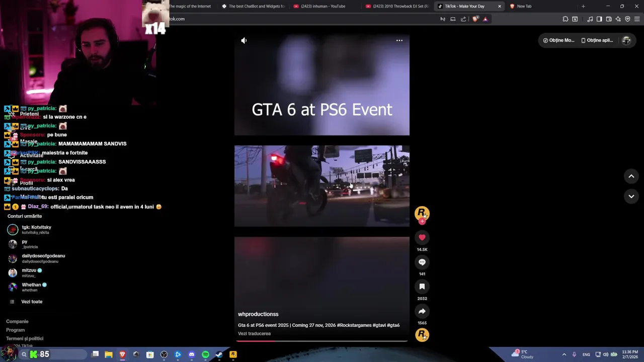Toggle the browser sidebar panel icon
The image size is (644, 362).
(x=599, y=19)
